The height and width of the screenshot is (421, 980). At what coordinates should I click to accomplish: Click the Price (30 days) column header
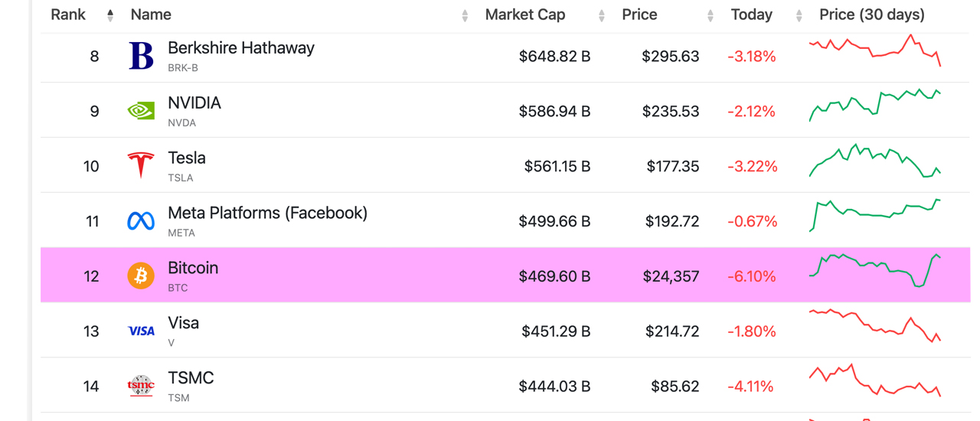871,15
